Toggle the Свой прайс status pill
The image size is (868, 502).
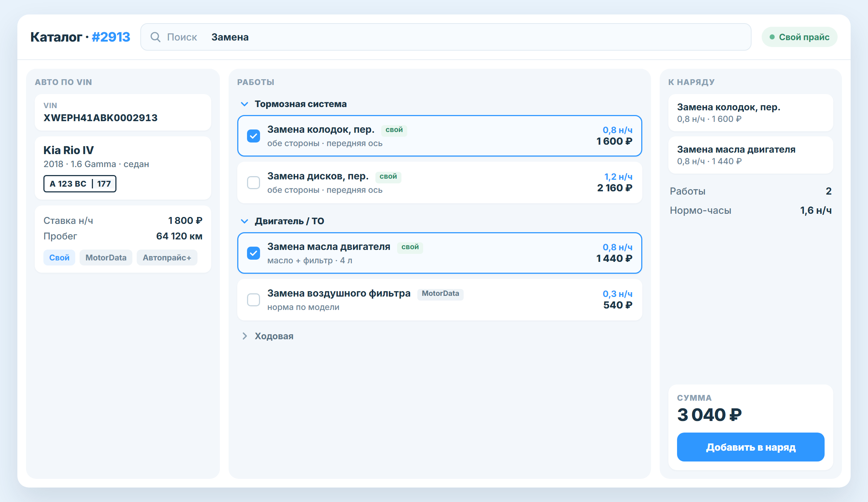click(799, 37)
